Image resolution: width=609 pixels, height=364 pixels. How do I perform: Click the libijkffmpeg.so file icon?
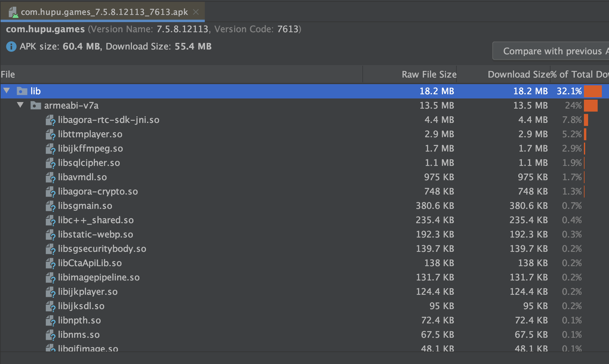[50, 149]
